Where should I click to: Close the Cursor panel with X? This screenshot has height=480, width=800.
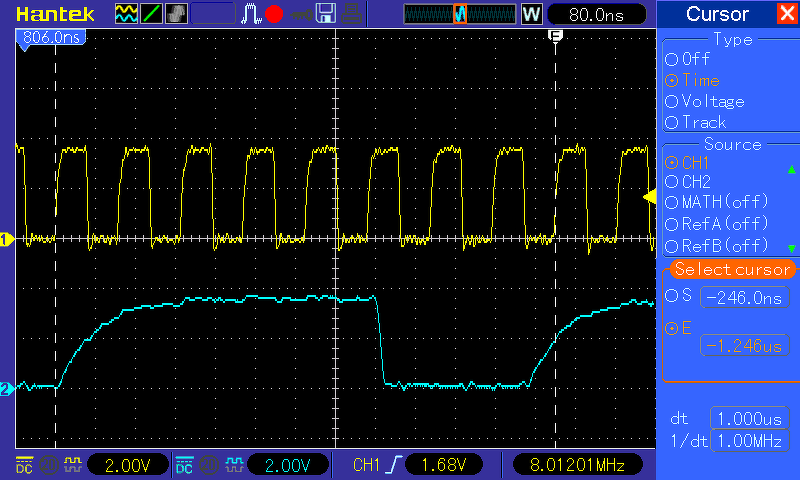(x=788, y=13)
